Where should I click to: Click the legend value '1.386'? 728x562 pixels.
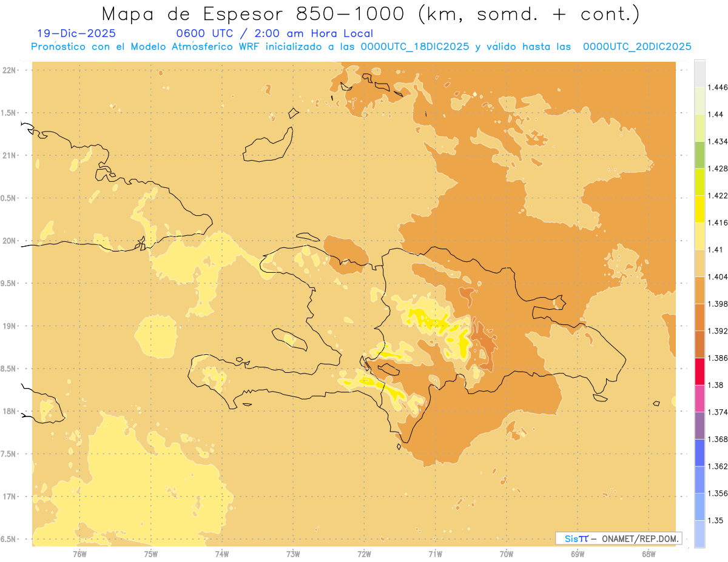[x=718, y=358]
